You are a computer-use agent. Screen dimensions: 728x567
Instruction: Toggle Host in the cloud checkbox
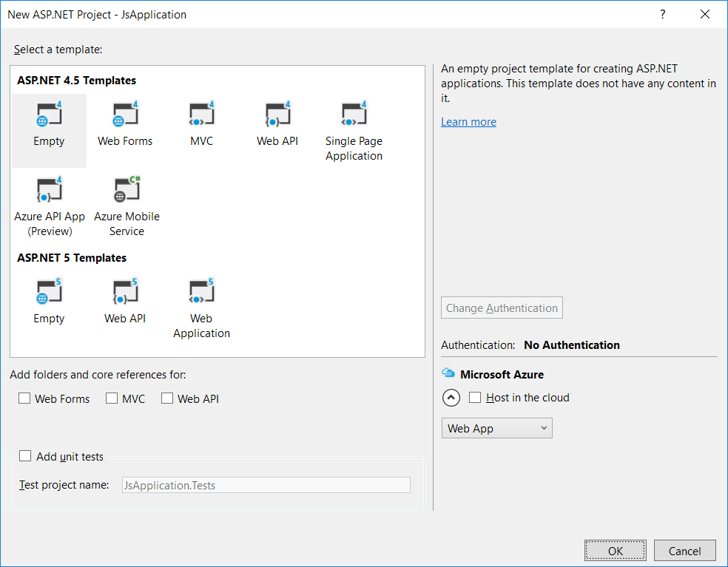tap(475, 397)
